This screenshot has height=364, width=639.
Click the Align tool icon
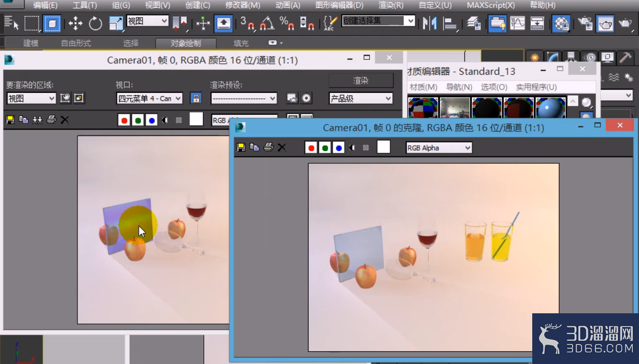click(x=450, y=23)
